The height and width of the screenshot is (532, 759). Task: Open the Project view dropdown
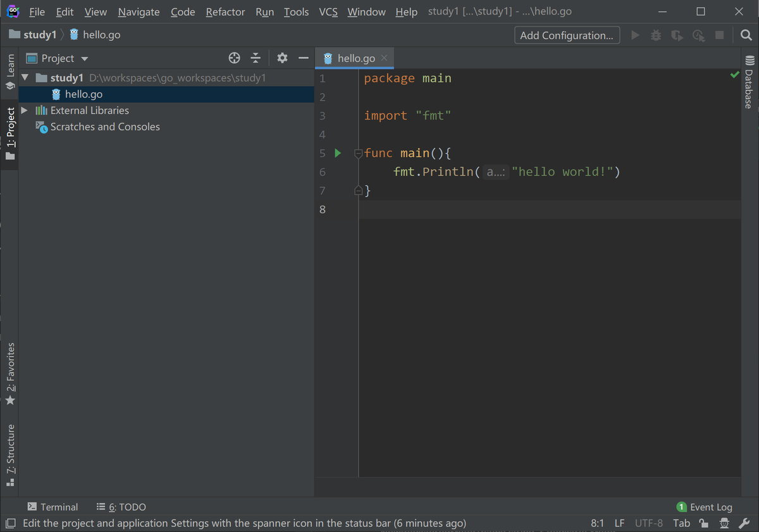(84, 59)
